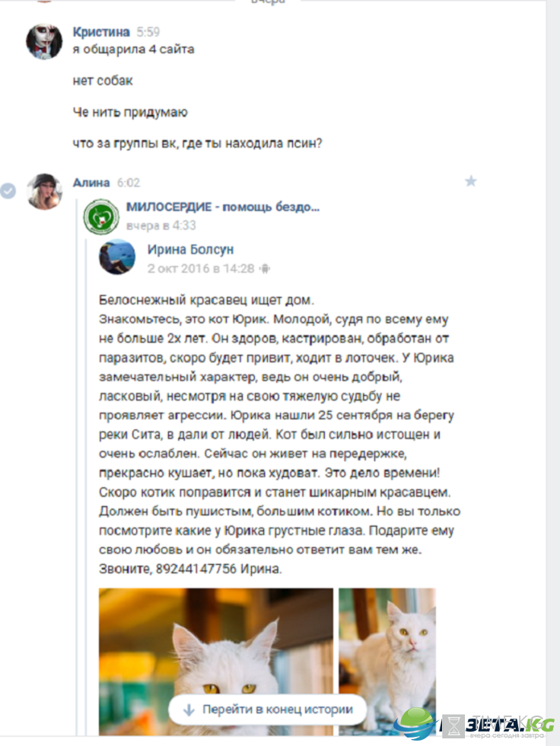
Task: Mark Алина's message with star icon
Action: pos(471,181)
